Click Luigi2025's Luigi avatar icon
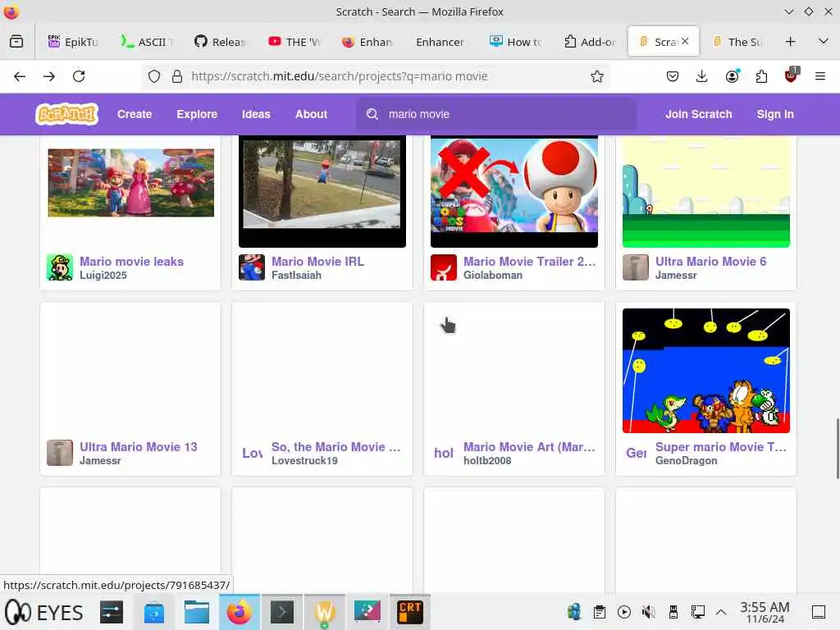840x630 pixels. 60,267
